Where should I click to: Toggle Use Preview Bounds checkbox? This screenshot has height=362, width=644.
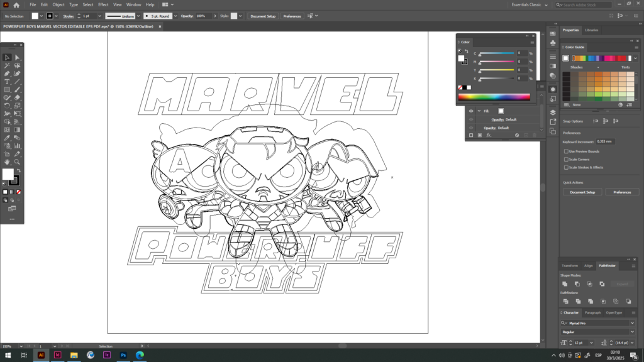click(x=566, y=151)
